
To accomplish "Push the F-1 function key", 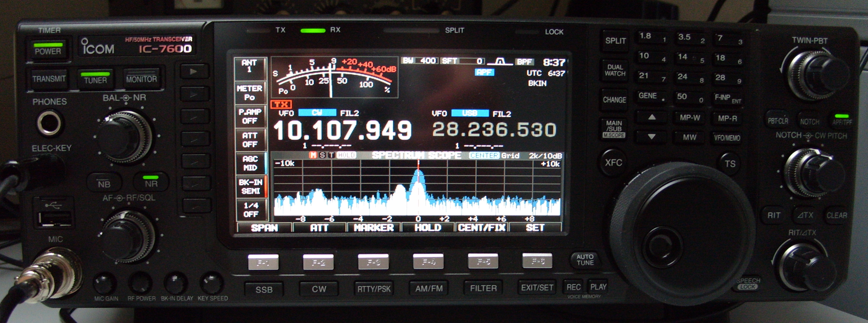I will coord(263,262).
